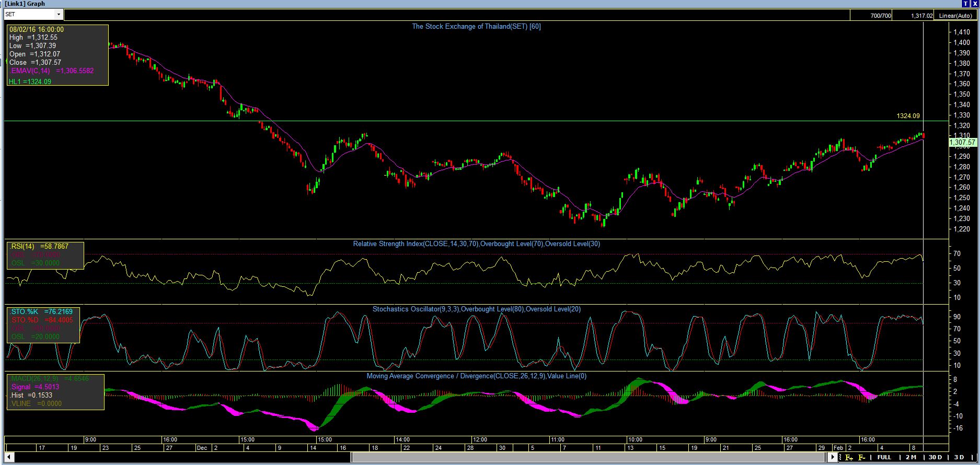The image size is (980, 465).
Task: Click the F+ zoom in icon
Action: (x=849, y=458)
